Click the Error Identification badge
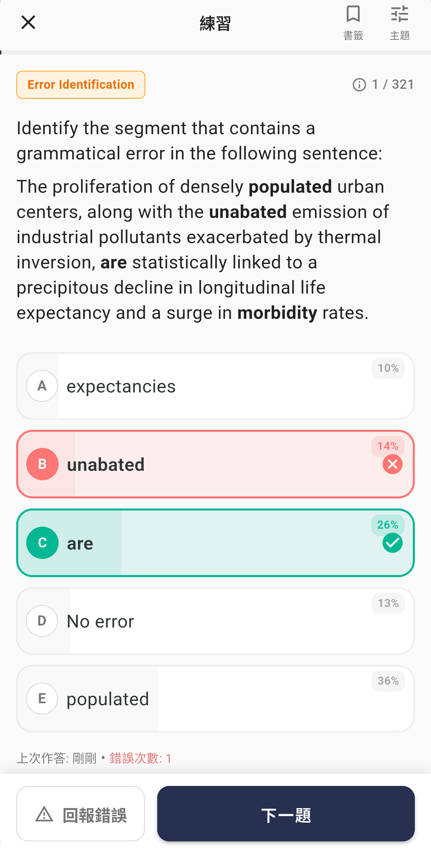 pos(80,84)
